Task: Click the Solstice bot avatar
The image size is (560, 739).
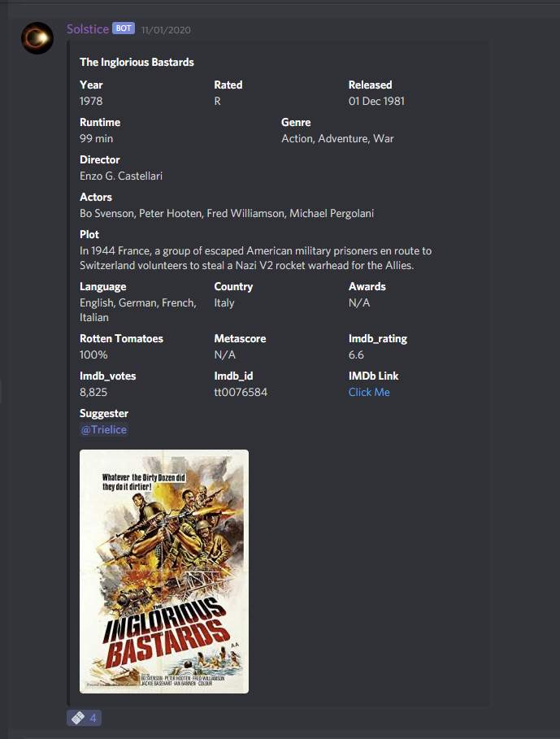Action: click(37, 38)
